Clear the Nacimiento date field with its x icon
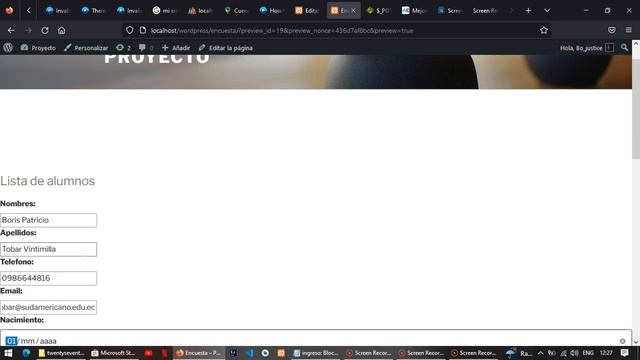Viewport: 640px width, 360px height. (622, 341)
